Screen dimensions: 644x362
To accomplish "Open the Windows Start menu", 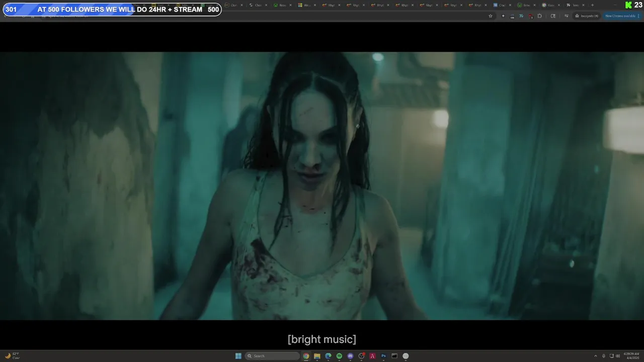I will [238, 356].
